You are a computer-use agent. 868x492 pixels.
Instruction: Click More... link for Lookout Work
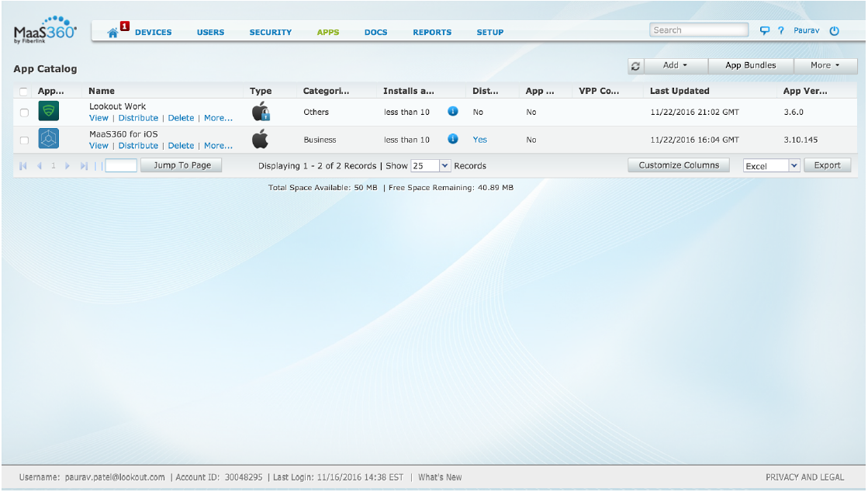pyautogui.click(x=218, y=118)
